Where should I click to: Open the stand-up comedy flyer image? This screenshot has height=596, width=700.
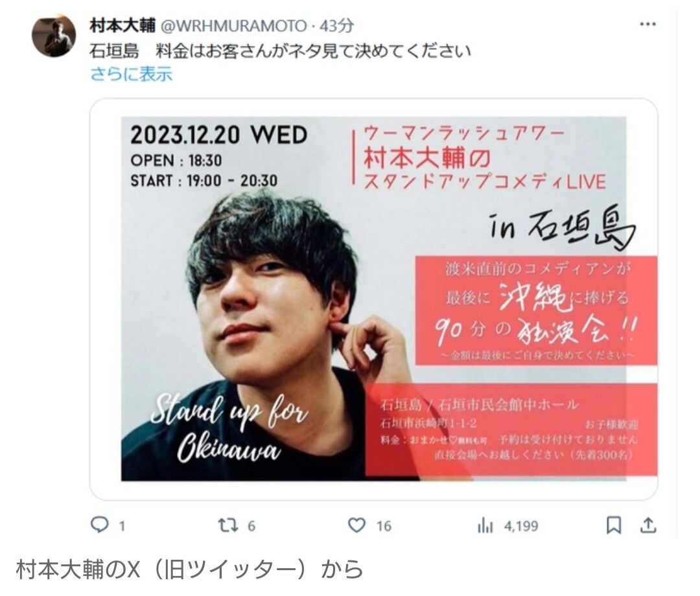point(374,299)
